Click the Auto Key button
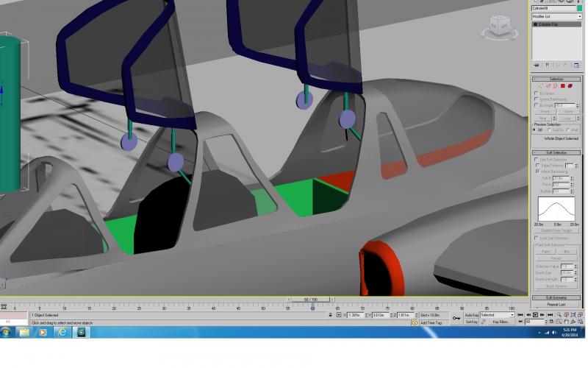This screenshot has height=368, width=588. click(472, 315)
